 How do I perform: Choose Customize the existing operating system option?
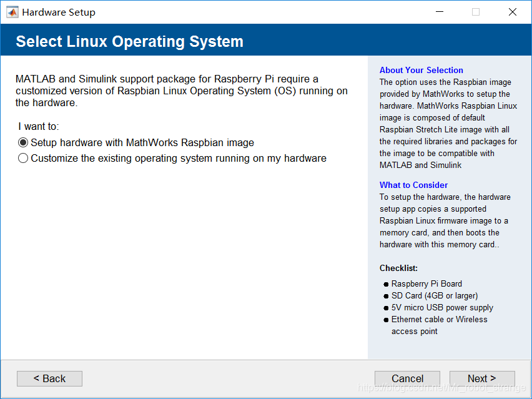(x=24, y=159)
